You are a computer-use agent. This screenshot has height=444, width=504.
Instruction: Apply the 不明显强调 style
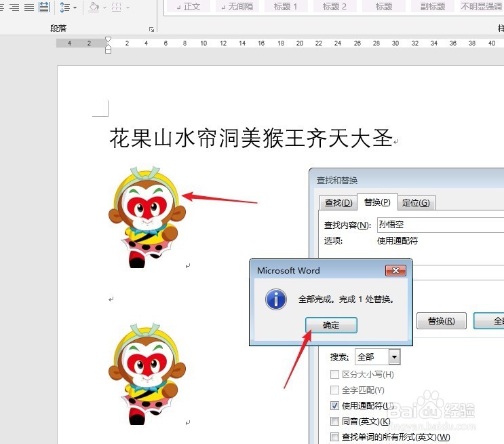click(481, 6)
